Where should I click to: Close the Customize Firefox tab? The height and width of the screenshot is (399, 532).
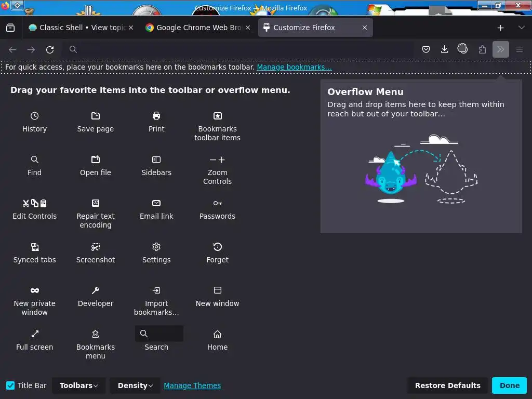click(x=365, y=28)
